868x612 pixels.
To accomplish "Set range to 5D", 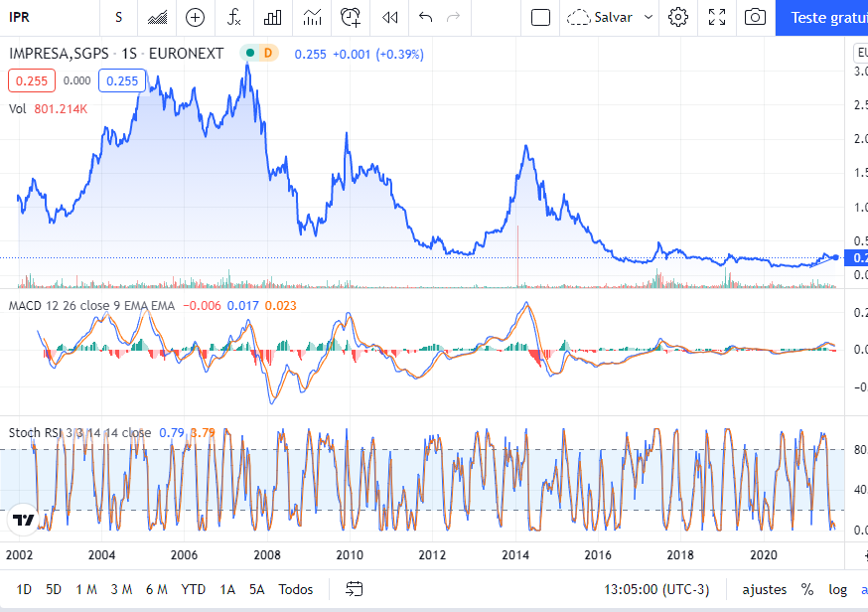I will (54, 589).
